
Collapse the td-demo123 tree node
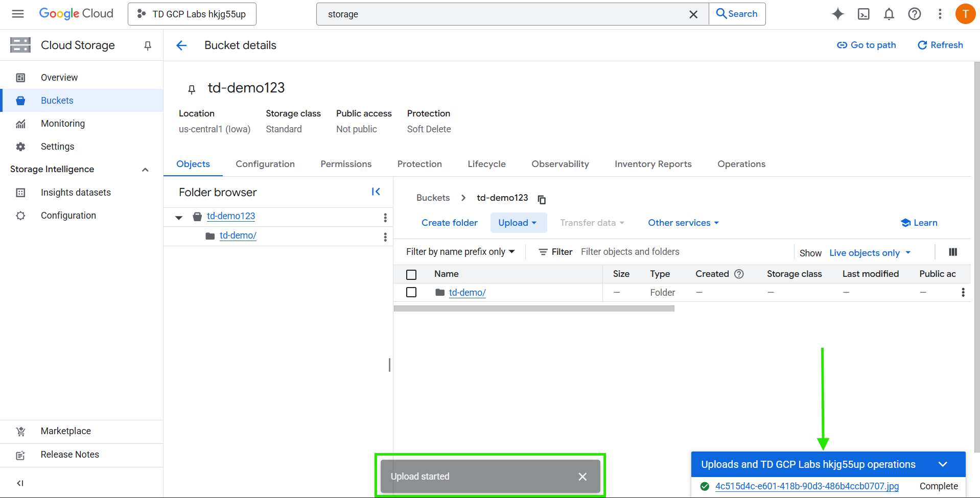[179, 218]
